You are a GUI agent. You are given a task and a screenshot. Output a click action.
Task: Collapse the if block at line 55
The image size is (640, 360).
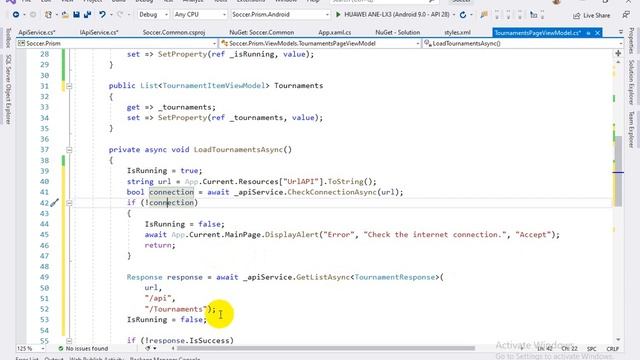pyautogui.click(x=69, y=341)
